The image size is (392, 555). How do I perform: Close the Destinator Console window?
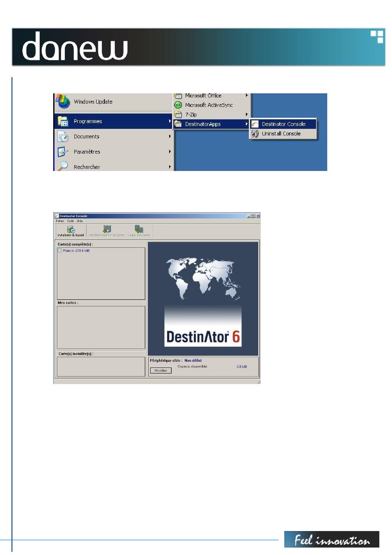258,216
